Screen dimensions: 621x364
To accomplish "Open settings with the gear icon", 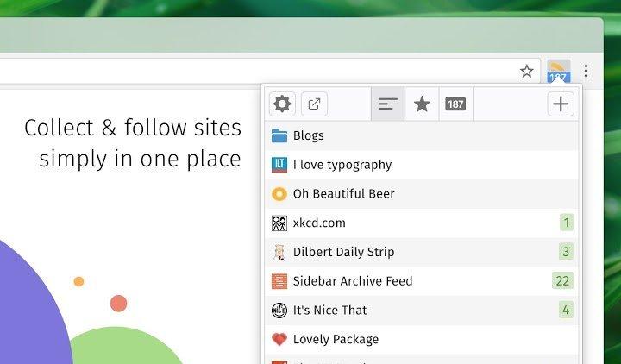I will coord(282,104).
